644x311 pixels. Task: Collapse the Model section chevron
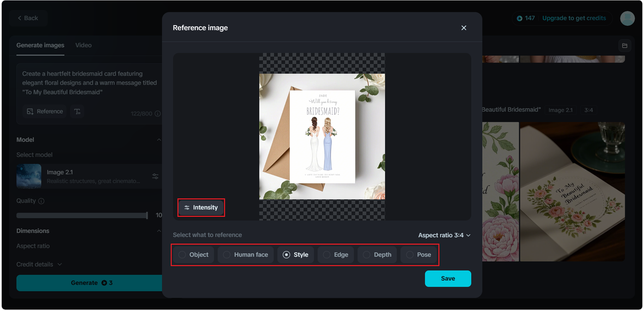pos(159,139)
